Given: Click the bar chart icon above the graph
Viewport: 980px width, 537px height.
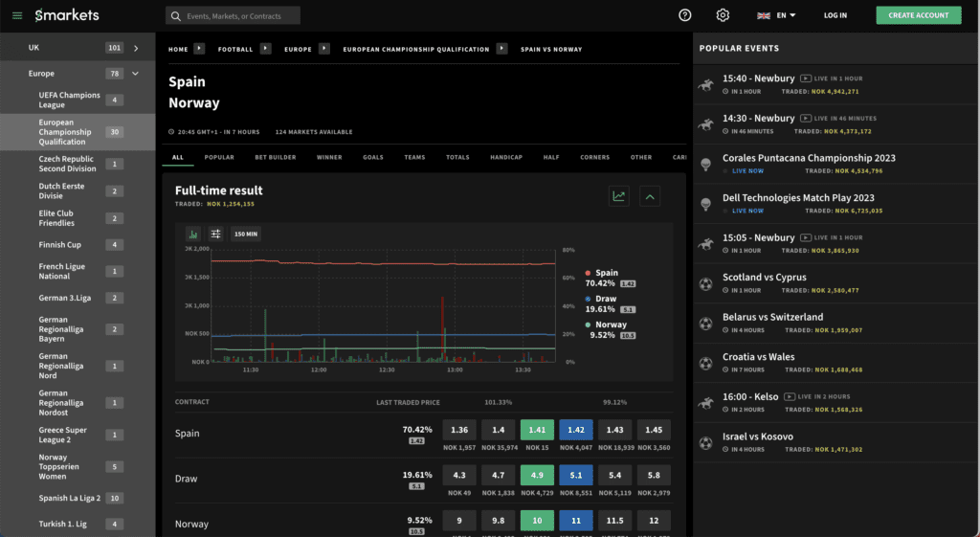Looking at the screenshot, I should point(193,234).
